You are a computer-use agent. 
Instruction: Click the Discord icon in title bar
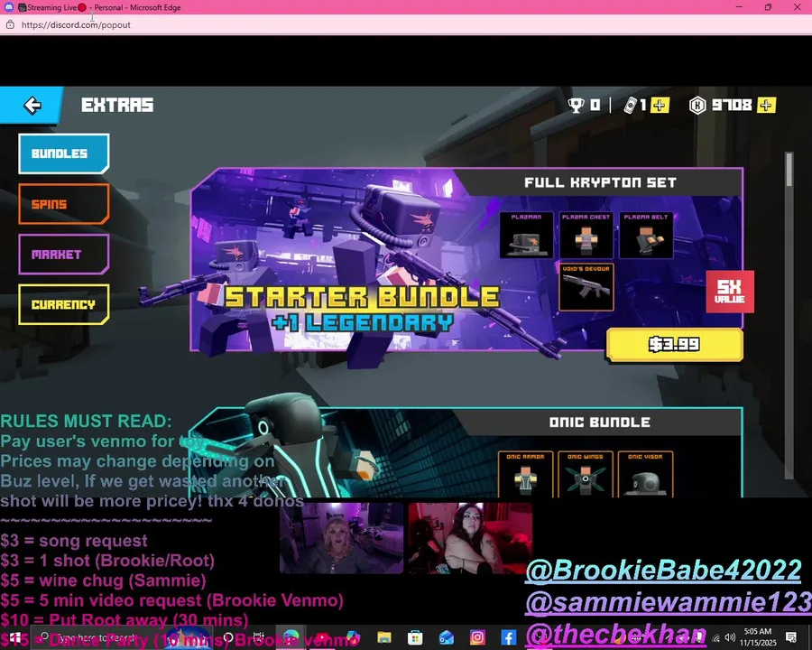click(9, 7)
